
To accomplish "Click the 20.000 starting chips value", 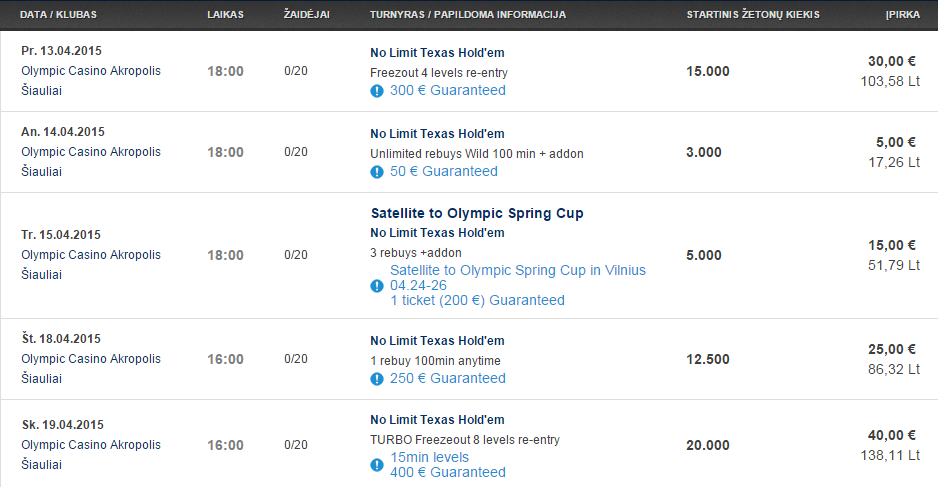I will pyautogui.click(x=708, y=446).
